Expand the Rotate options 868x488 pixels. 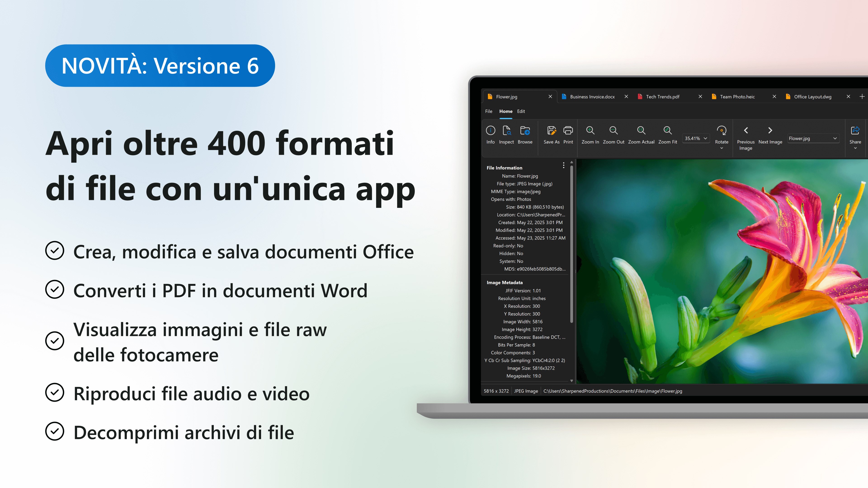coord(722,148)
